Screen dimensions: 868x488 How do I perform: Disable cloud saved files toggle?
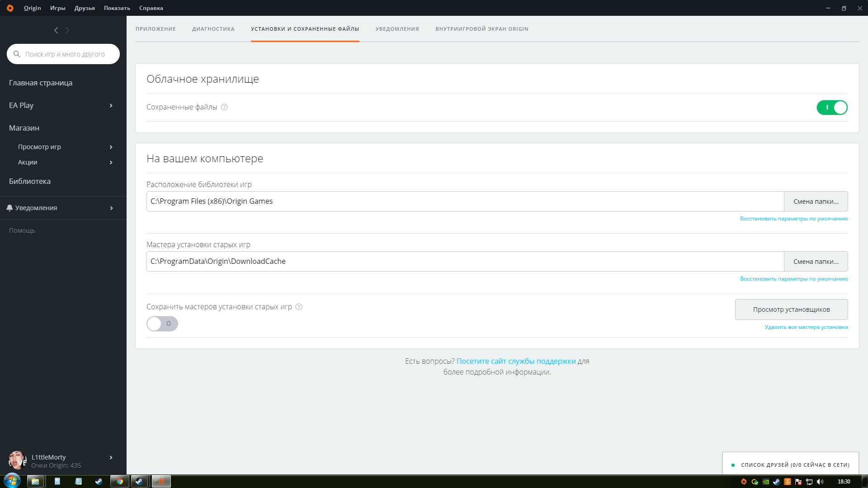832,108
